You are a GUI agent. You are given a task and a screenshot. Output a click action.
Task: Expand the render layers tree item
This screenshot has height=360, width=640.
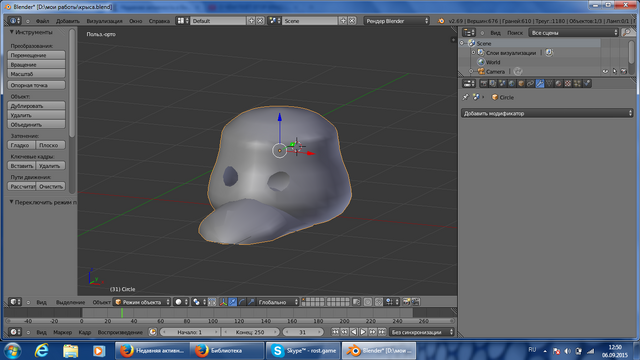(x=473, y=52)
